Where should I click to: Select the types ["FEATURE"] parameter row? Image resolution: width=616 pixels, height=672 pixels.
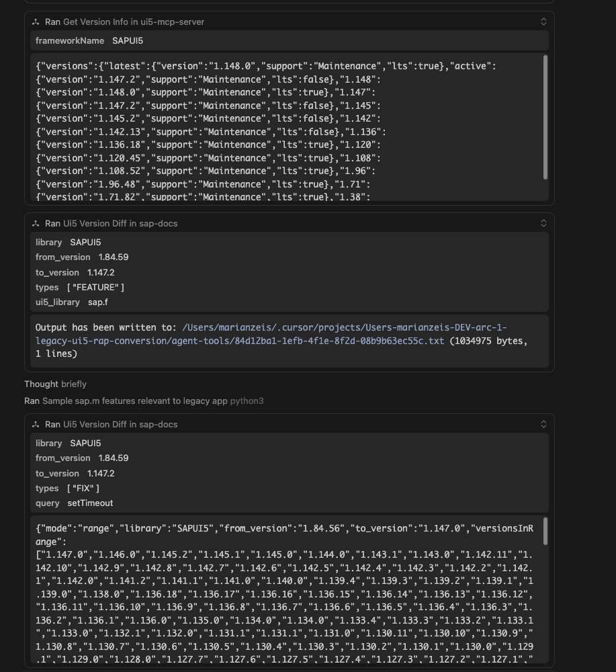(x=80, y=287)
